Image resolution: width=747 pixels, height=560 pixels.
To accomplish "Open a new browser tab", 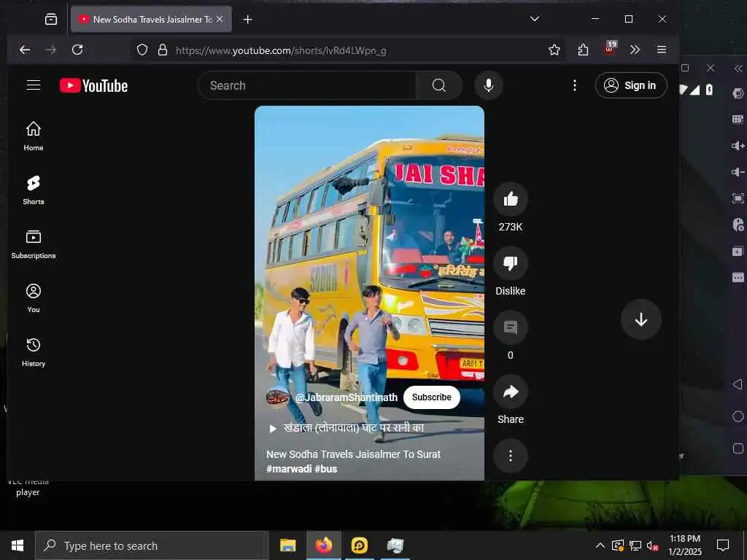I will [x=248, y=20].
